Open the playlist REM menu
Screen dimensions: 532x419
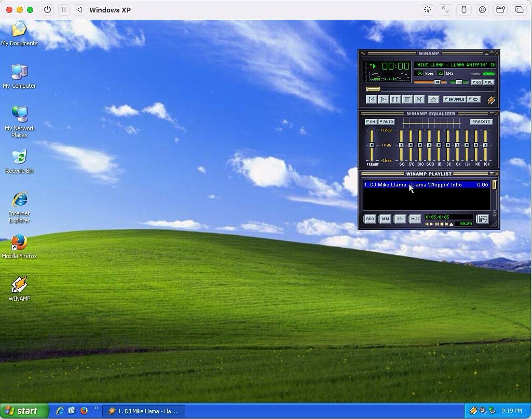coord(385,219)
